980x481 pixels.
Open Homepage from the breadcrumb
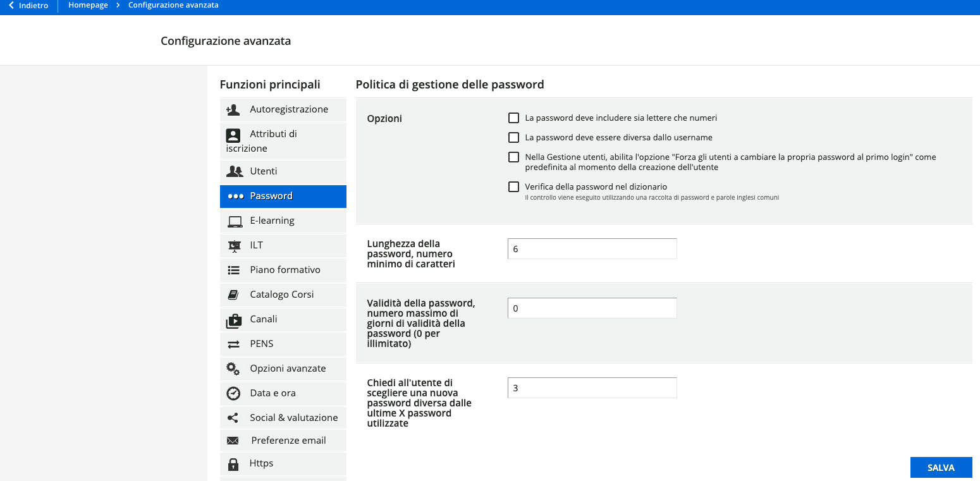(x=88, y=5)
